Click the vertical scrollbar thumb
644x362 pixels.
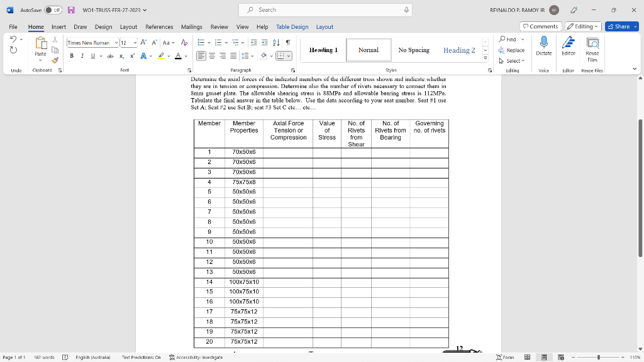point(640,188)
